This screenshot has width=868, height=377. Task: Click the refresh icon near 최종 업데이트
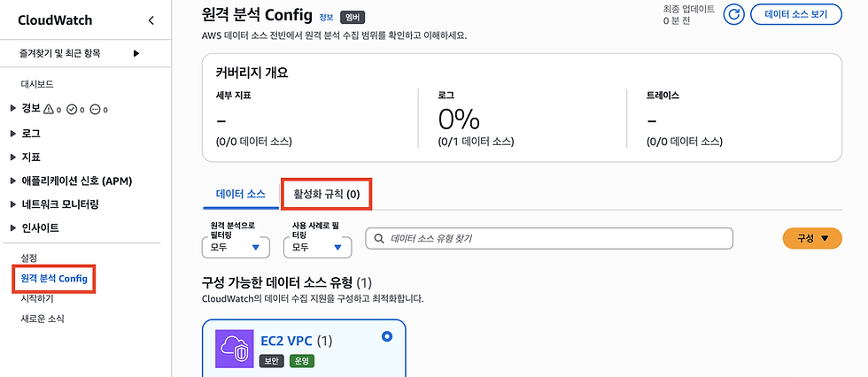(x=734, y=15)
